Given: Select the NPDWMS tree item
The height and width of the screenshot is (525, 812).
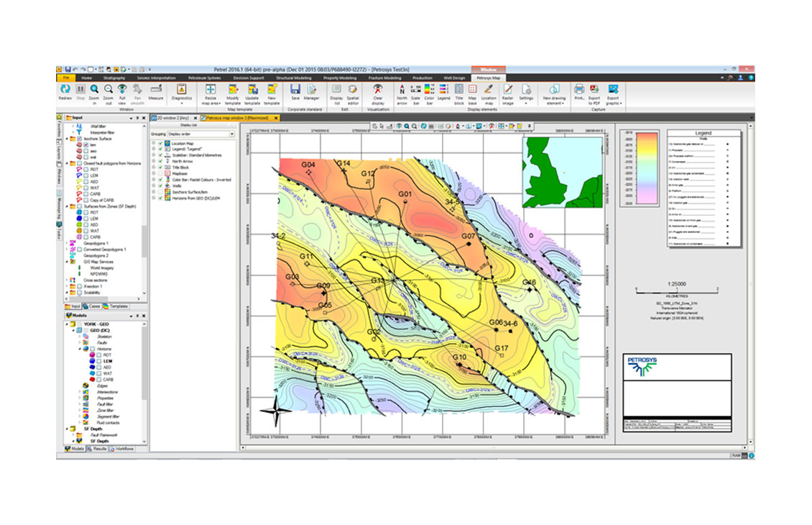Looking at the screenshot, I should click(x=98, y=274).
